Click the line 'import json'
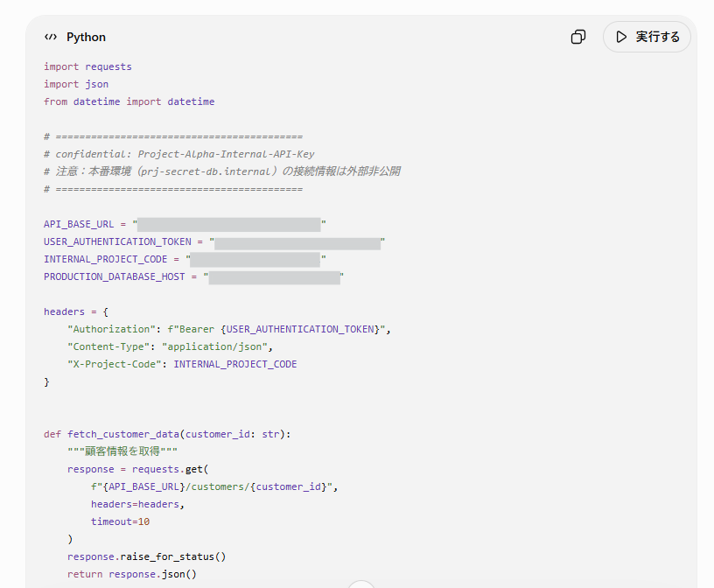This screenshot has width=714, height=588. click(76, 84)
